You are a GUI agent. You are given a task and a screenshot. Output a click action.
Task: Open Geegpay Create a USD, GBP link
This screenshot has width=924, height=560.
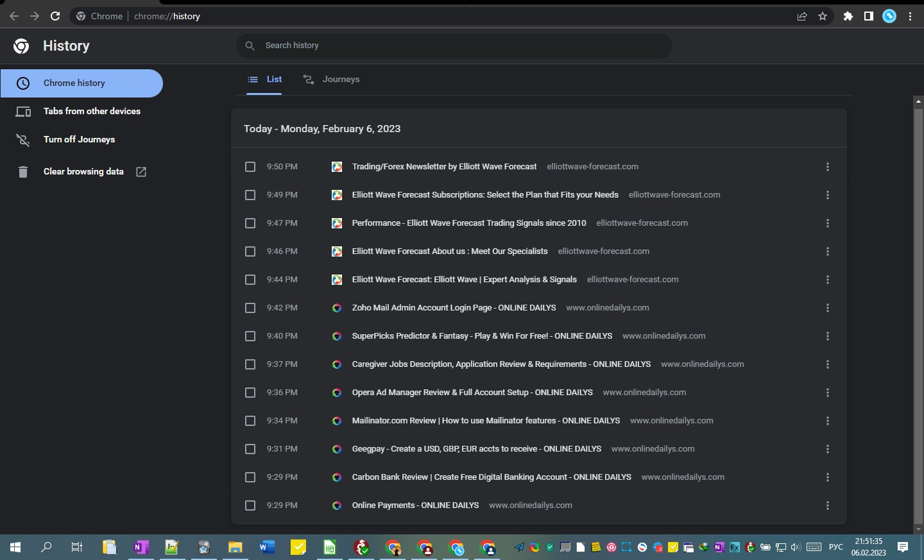coord(477,449)
